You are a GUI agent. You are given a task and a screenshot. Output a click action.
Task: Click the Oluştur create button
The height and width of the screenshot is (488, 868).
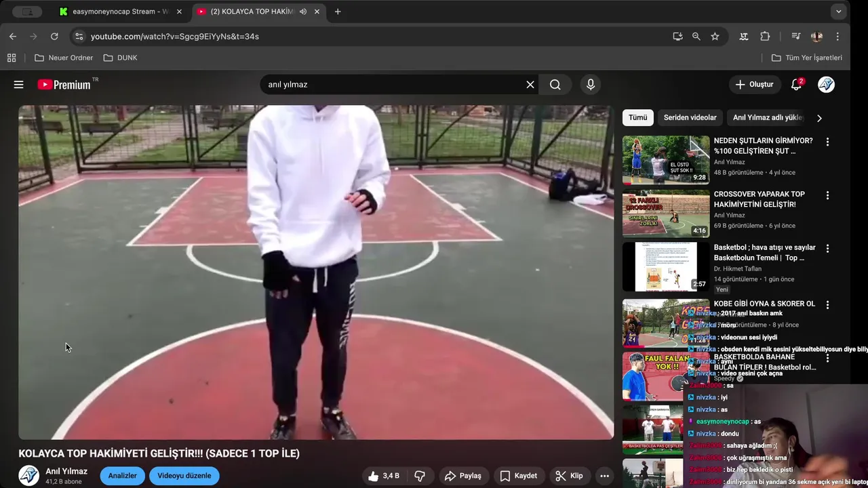click(x=754, y=85)
